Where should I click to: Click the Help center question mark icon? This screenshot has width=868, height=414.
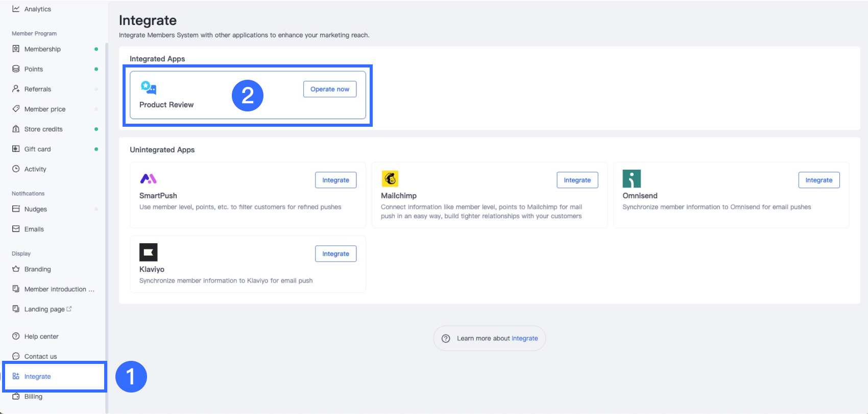tap(16, 336)
